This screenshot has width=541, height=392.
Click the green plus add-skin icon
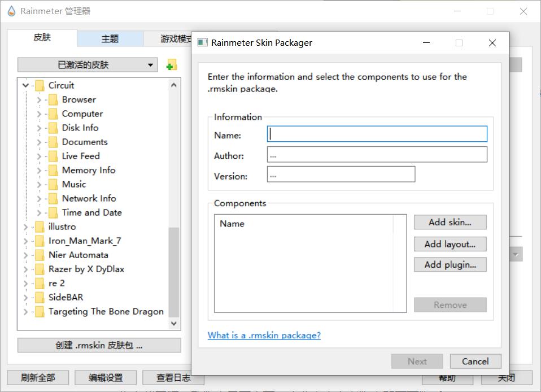pos(172,66)
